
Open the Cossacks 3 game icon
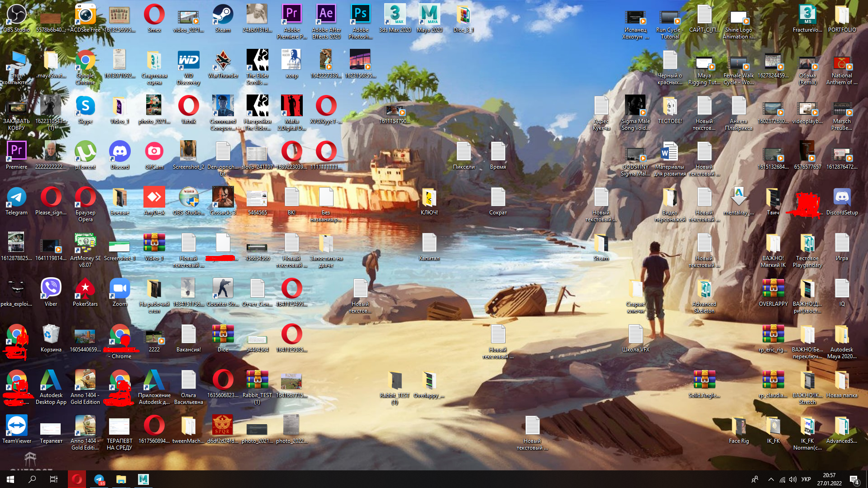pyautogui.click(x=223, y=201)
